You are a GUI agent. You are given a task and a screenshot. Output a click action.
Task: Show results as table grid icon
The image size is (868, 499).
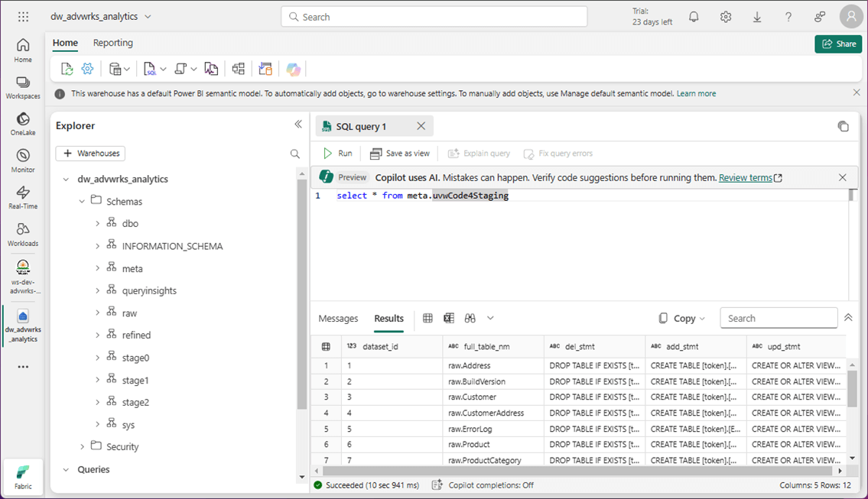[428, 318]
